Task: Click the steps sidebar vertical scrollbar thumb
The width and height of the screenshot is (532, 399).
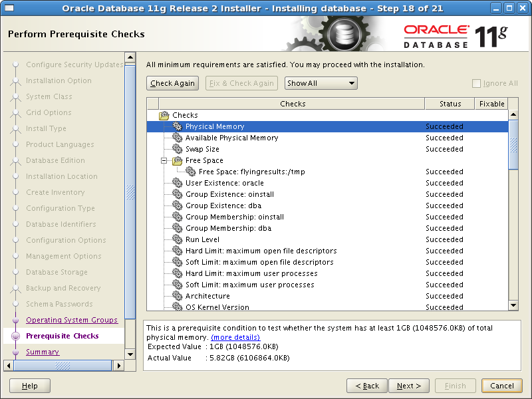Action: point(130,192)
